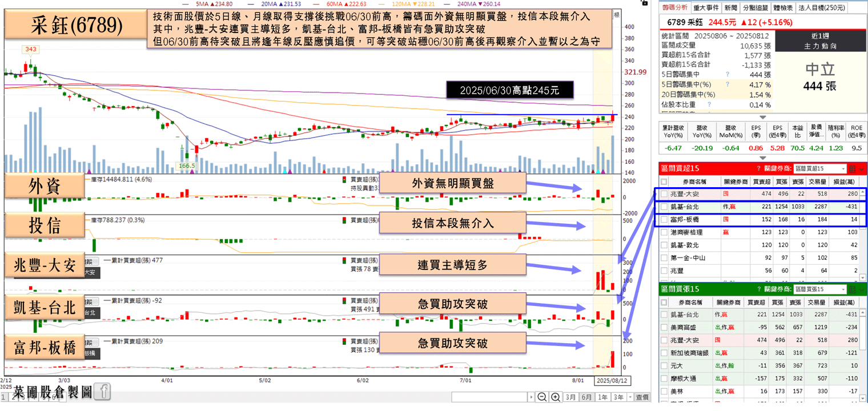The width and height of the screenshot is (868, 411).
Task: Click the empty input field beside zoom icons
Action: tap(489, 397)
